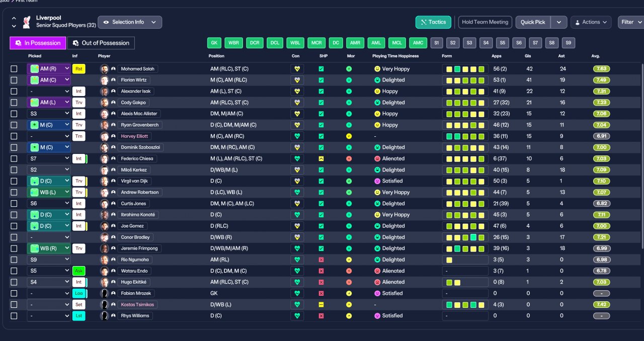Check the box next to Curtis Jones
Screen dimensions: 644x341
click(14, 204)
